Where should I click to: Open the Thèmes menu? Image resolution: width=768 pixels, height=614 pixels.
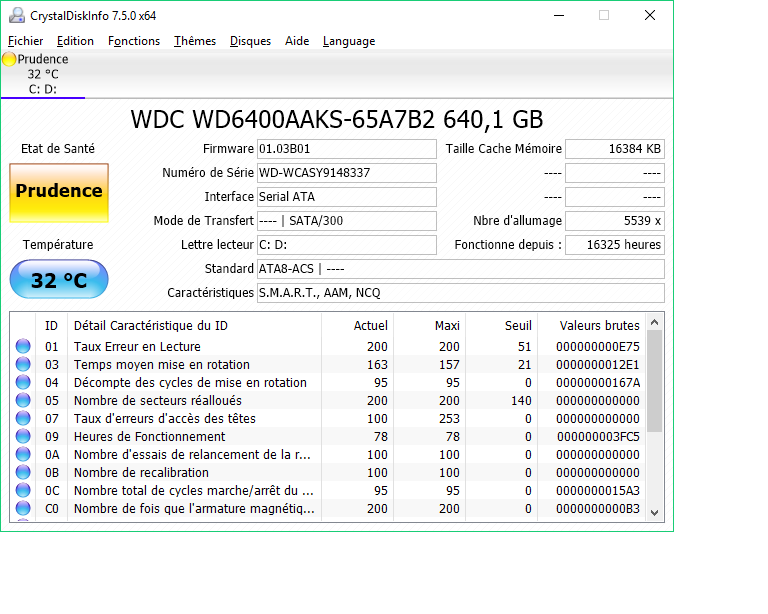click(x=195, y=41)
